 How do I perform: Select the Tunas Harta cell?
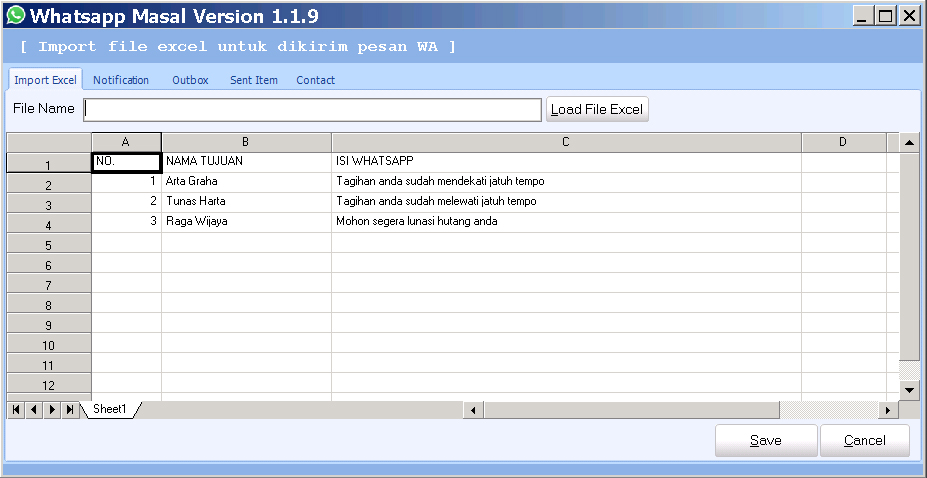click(x=247, y=202)
